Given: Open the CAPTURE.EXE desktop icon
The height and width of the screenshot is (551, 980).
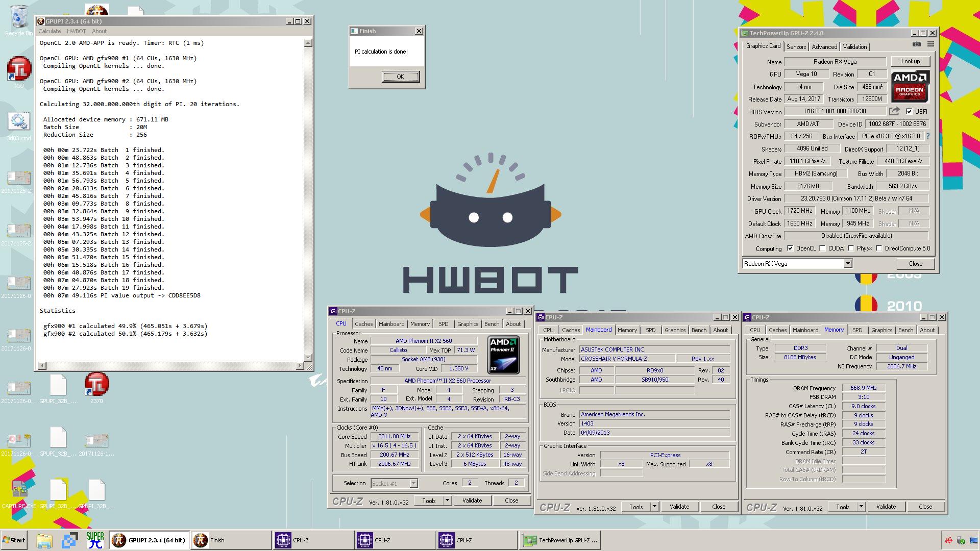Looking at the screenshot, I should [19, 494].
